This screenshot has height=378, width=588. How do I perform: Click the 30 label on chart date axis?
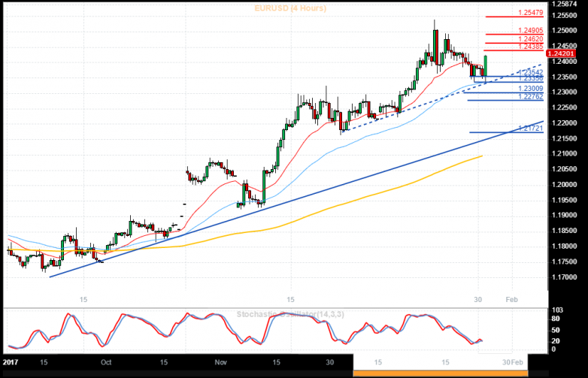tap(477, 300)
